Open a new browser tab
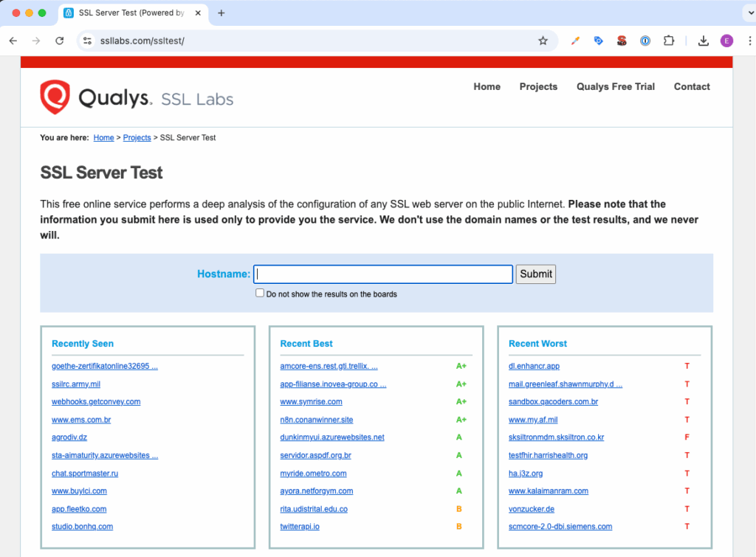The width and height of the screenshot is (756, 557). (x=221, y=13)
